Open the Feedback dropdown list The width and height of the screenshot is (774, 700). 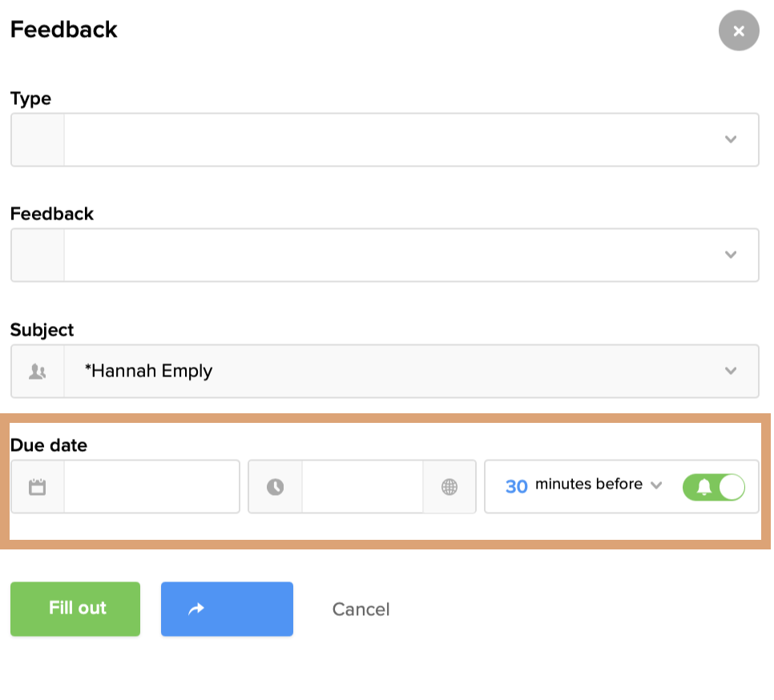click(x=730, y=255)
